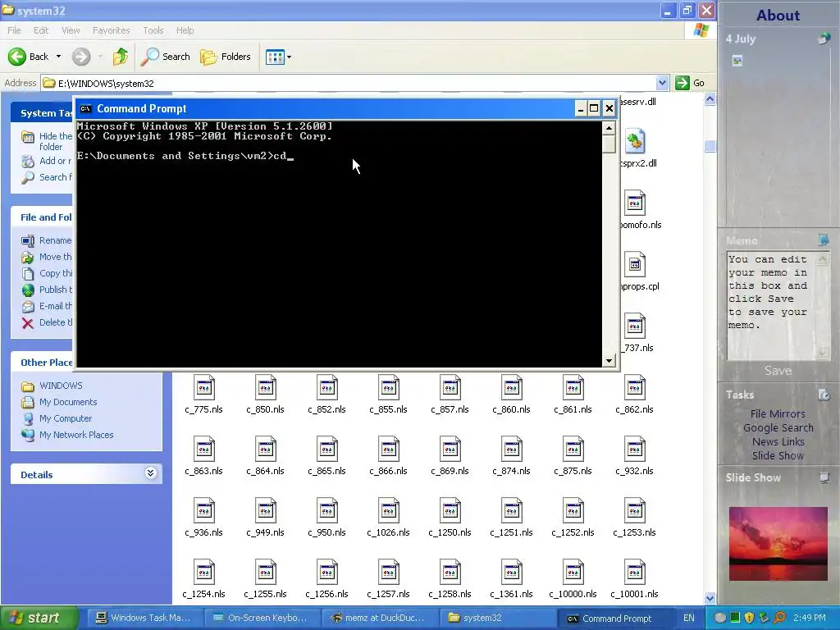Open the View menu

coord(71,30)
